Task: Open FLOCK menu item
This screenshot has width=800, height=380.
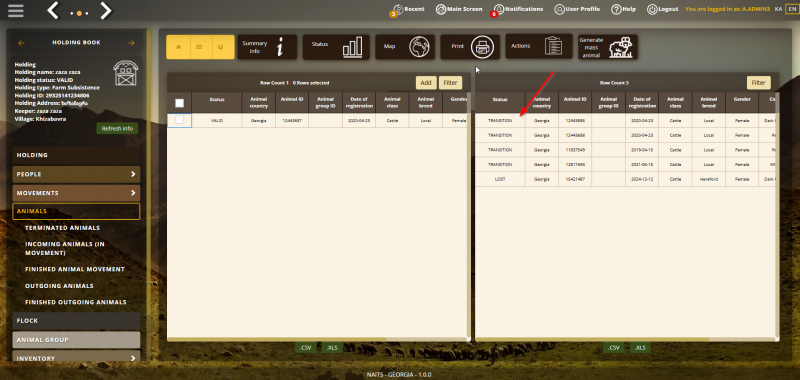Action: point(76,321)
